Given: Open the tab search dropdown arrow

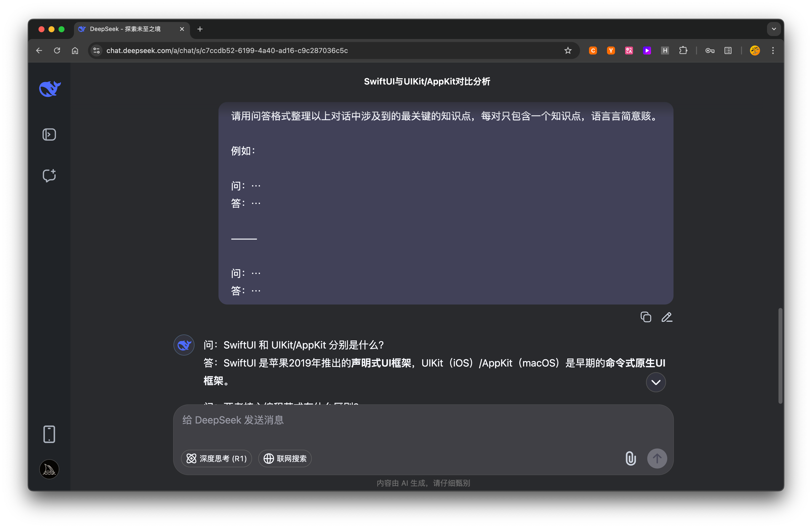Looking at the screenshot, I should pyautogui.click(x=773, y=29).
